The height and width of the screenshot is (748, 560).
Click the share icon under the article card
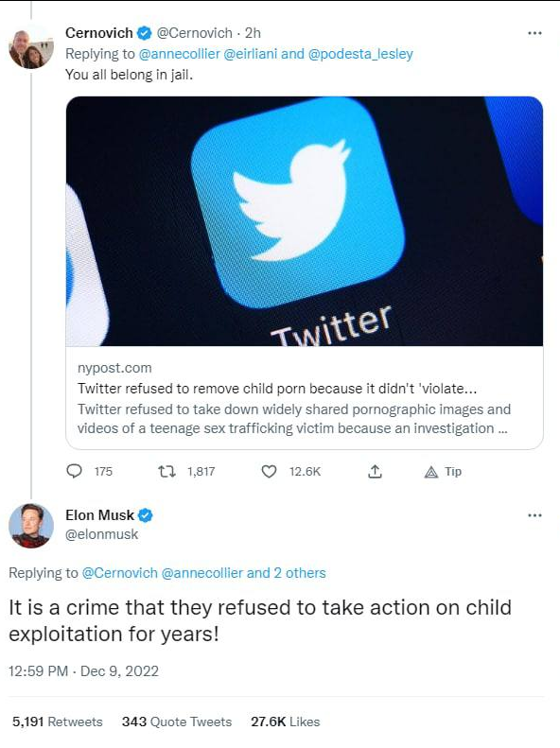375,471
